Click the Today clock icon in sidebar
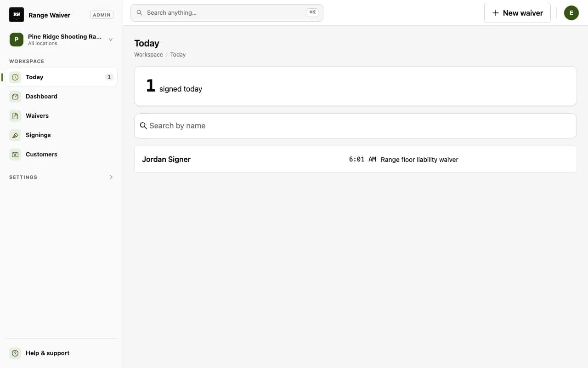This screenshot has height=368, width=588. tap(15, 77)
